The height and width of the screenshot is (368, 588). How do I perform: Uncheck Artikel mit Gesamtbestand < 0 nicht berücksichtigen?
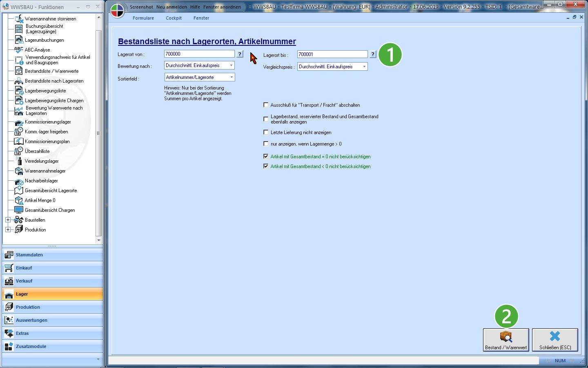(x=266, y=166)
